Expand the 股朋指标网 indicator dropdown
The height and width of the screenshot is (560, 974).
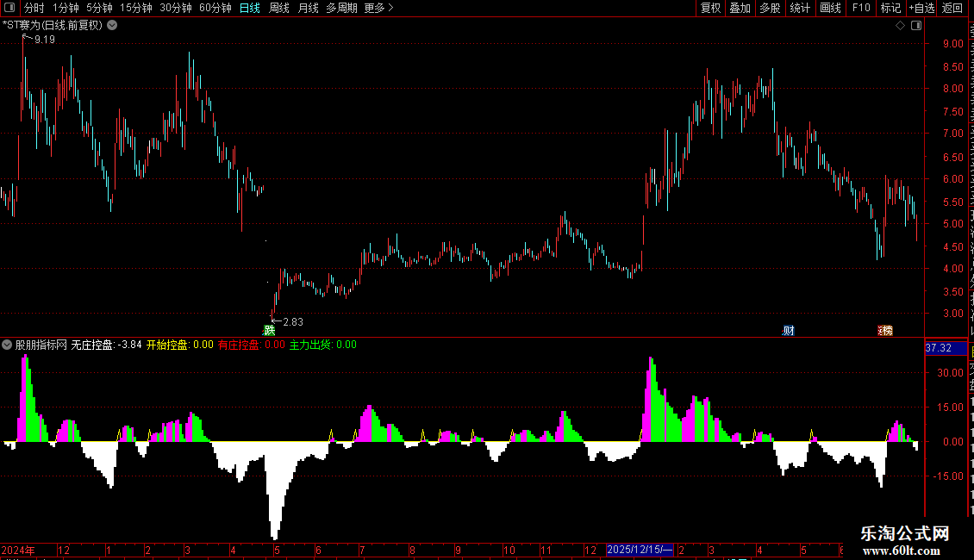(x=7, y=345)
